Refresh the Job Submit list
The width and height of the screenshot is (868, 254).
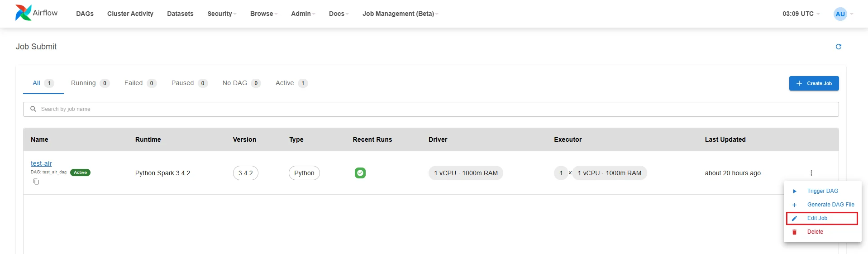[838, 47]
